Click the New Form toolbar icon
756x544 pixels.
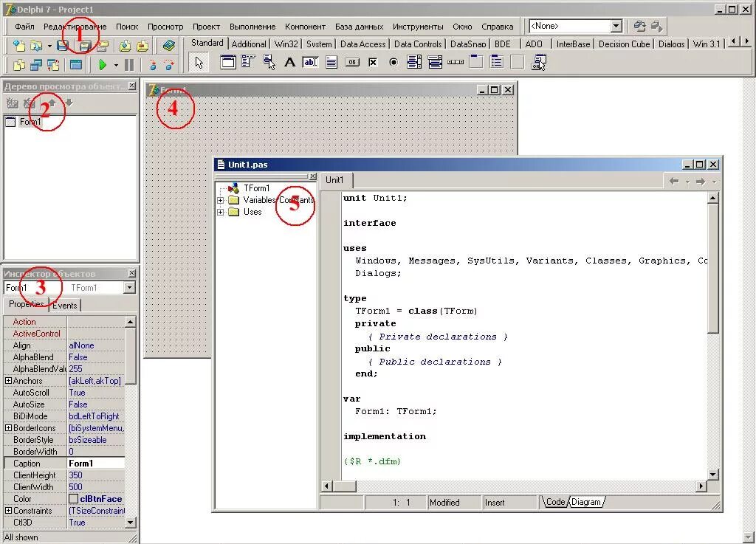point(76,64)
